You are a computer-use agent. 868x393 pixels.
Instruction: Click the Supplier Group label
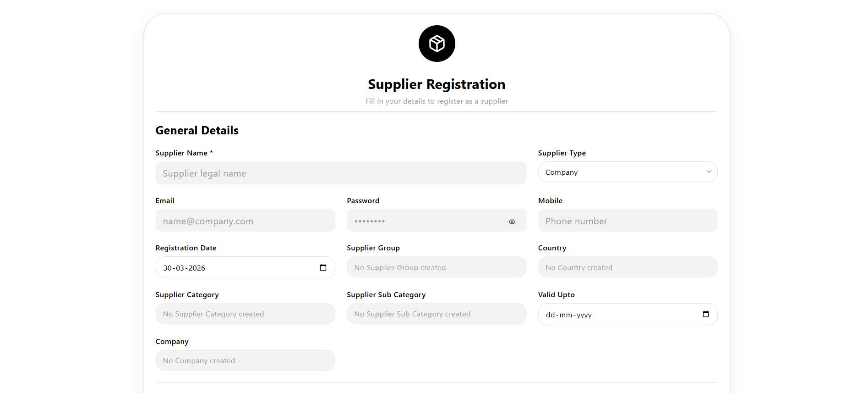(x=373, y=248)
